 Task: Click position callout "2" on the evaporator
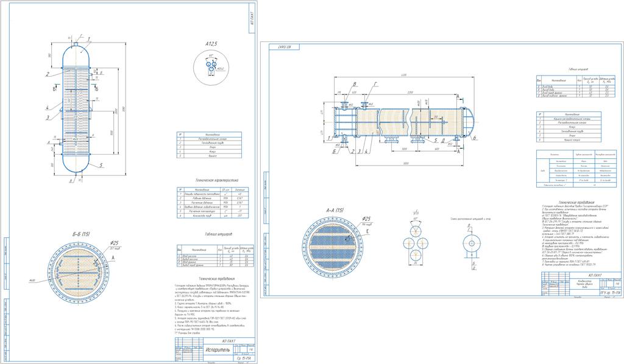click(47, 74)
